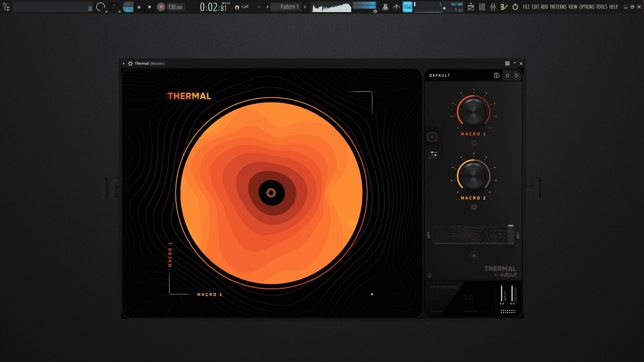Click the oscilloscope waveform display
Screen dimensions: 644x362
tap(331, 7)
